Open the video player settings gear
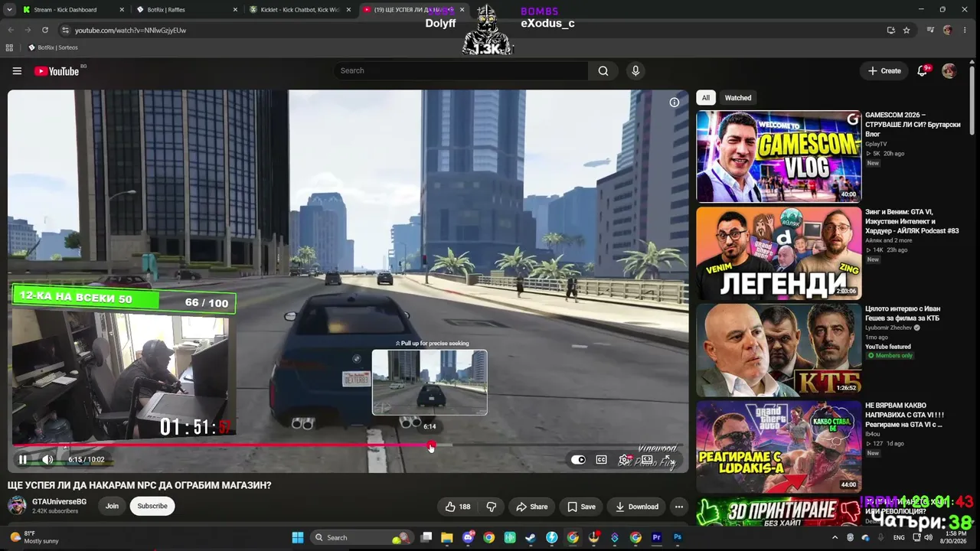 [625, 460]
